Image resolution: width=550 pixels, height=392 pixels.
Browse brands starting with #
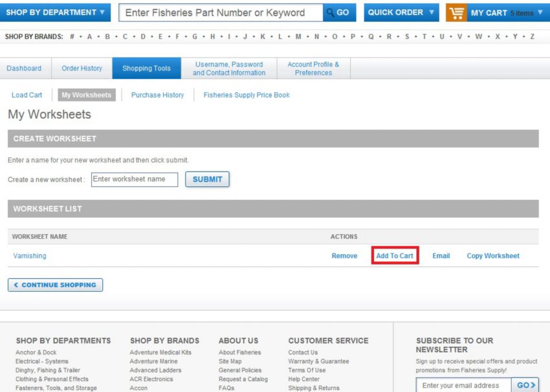click(x=72, y=36)
